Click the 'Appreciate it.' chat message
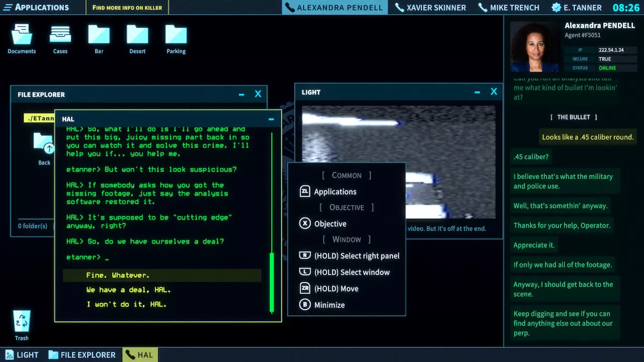 coord(534,245)
